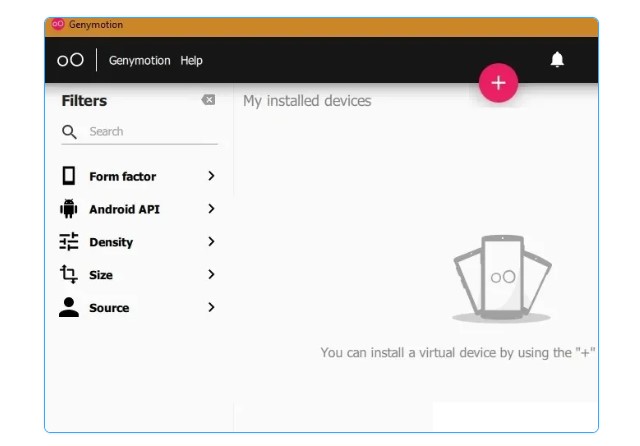Focus the filter Search field

point(140,132)
